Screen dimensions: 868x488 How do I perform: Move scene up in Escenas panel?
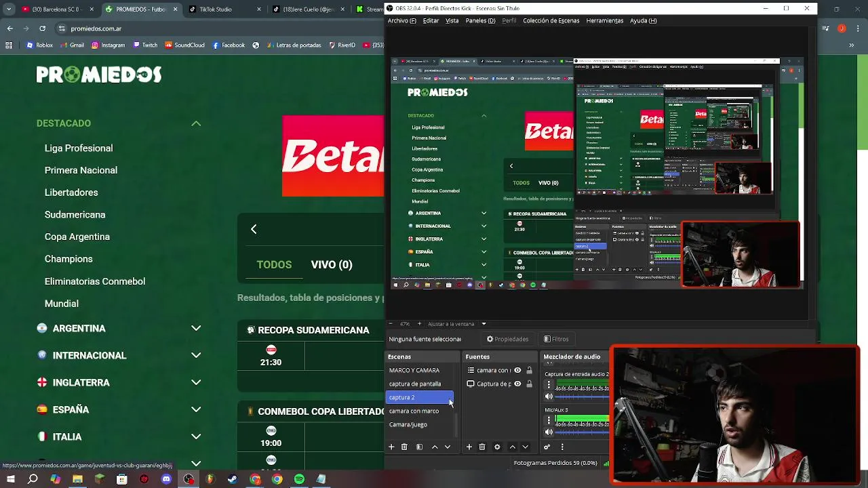(x=435, y=447)
